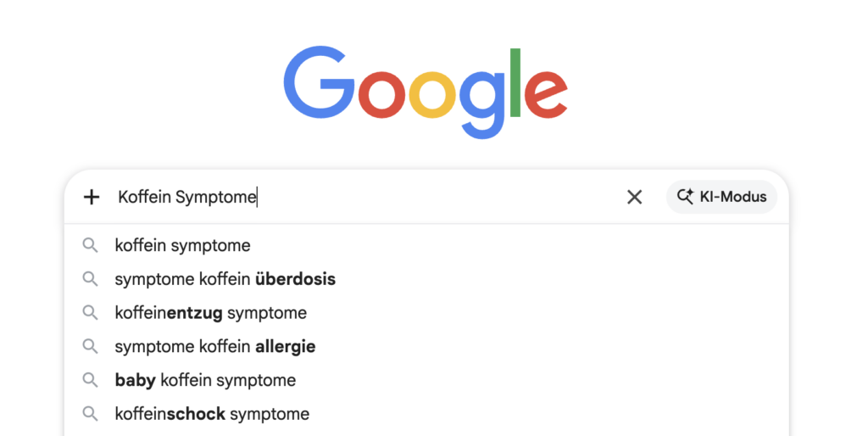Click the magnifier icon beside 'koffein symptome'

click(90, 246)
